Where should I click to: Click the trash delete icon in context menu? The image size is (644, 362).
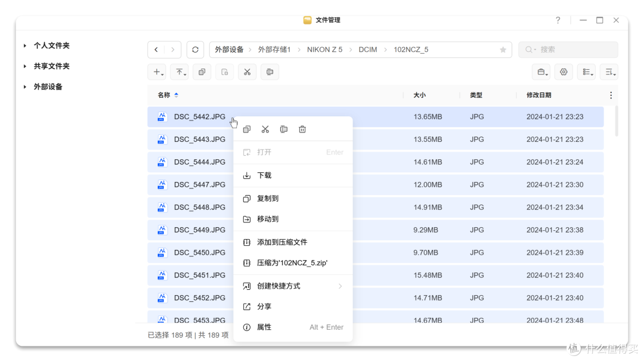(302, 129)
